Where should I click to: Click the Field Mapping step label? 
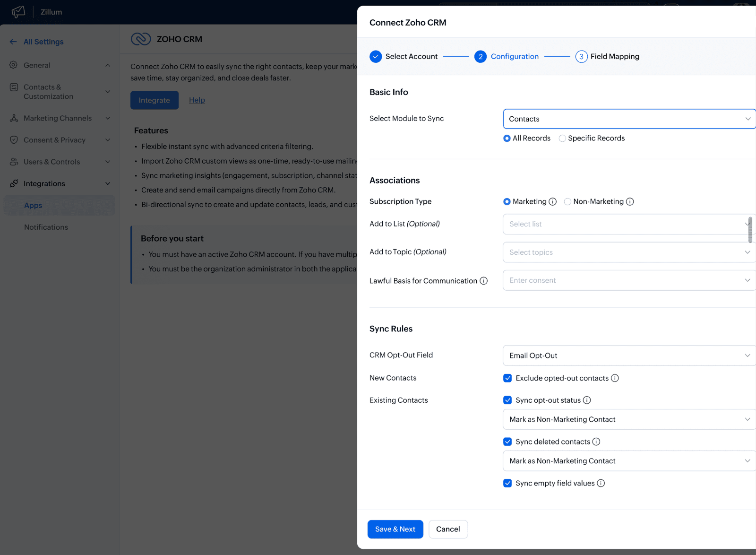point(615,57)
